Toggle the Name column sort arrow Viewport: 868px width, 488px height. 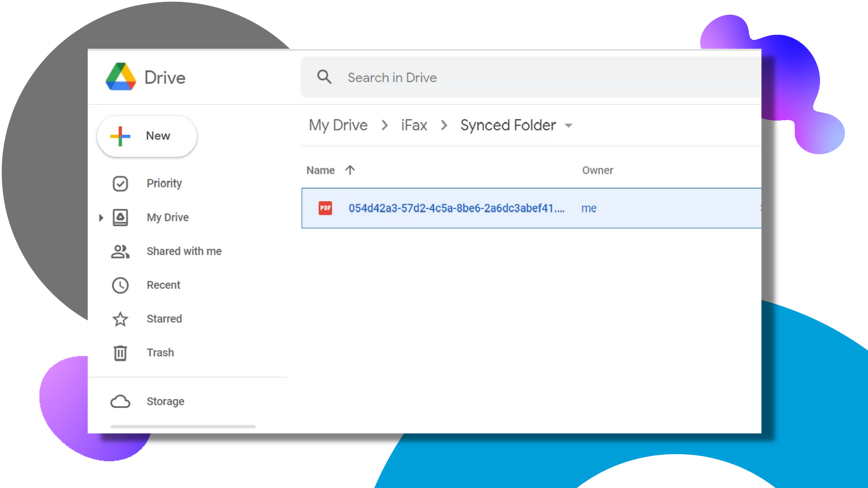tap(350, 170)
